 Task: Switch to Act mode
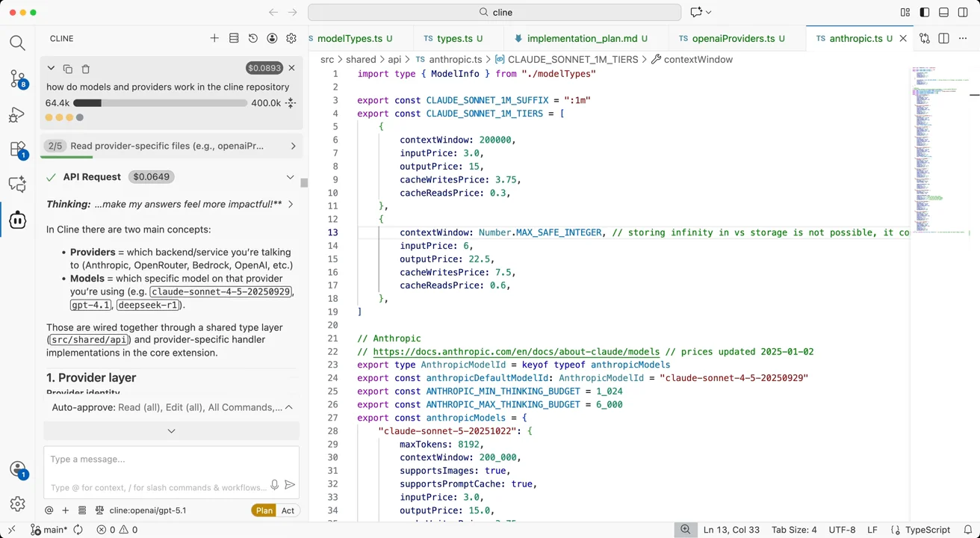tap(288, 510)
